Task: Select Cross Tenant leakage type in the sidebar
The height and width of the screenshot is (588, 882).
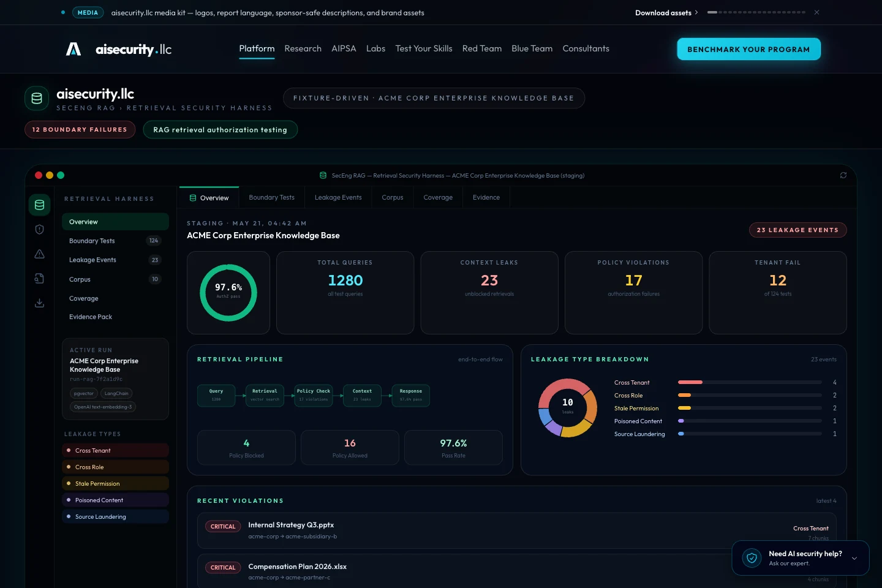Action: pyautogui.click(x=115, y=450)
